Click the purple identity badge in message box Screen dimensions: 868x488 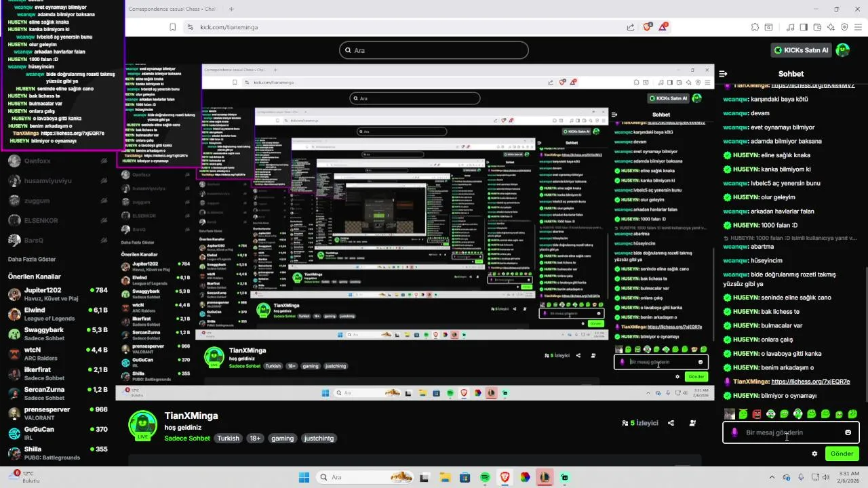pyautogui.click(x=734, y=432)
